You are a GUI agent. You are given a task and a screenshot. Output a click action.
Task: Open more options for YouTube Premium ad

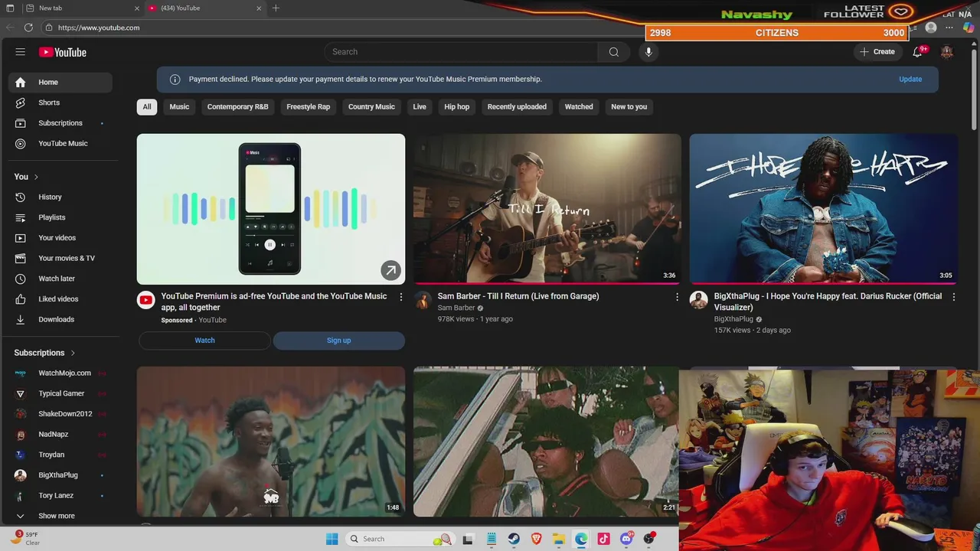click(400, 297)
